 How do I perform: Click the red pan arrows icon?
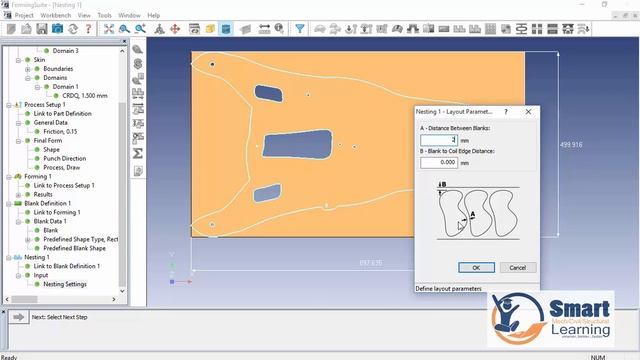click(x=175, y=29)
